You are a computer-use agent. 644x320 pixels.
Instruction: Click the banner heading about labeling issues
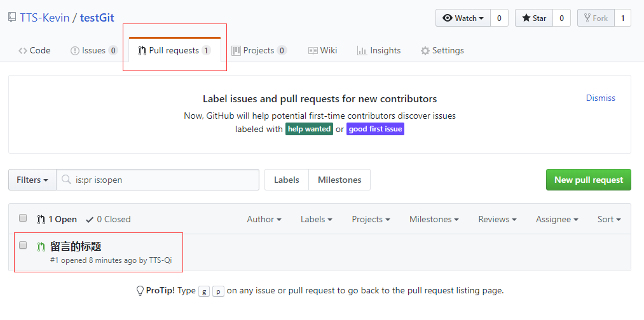tap(320, 99)
